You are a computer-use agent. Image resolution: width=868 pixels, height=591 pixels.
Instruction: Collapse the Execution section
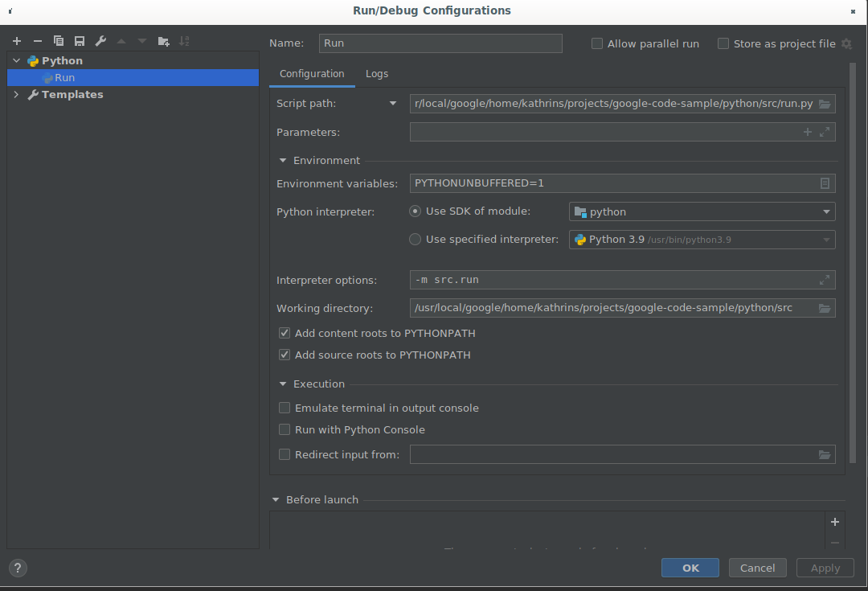pos(283,384)
